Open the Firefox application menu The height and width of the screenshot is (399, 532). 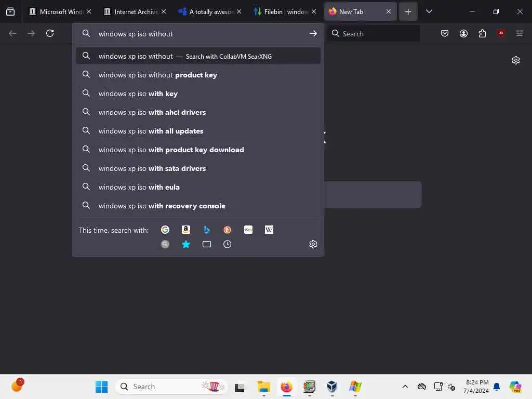click(x=520, y=33)
